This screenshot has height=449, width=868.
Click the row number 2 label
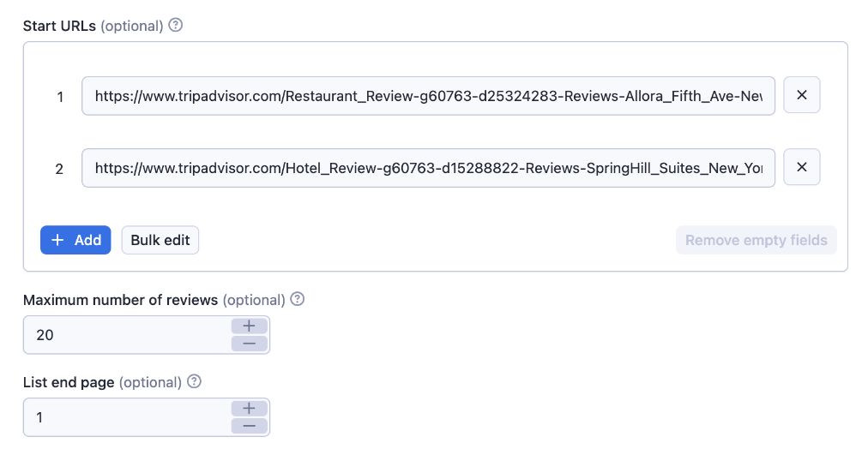point(59,169)
